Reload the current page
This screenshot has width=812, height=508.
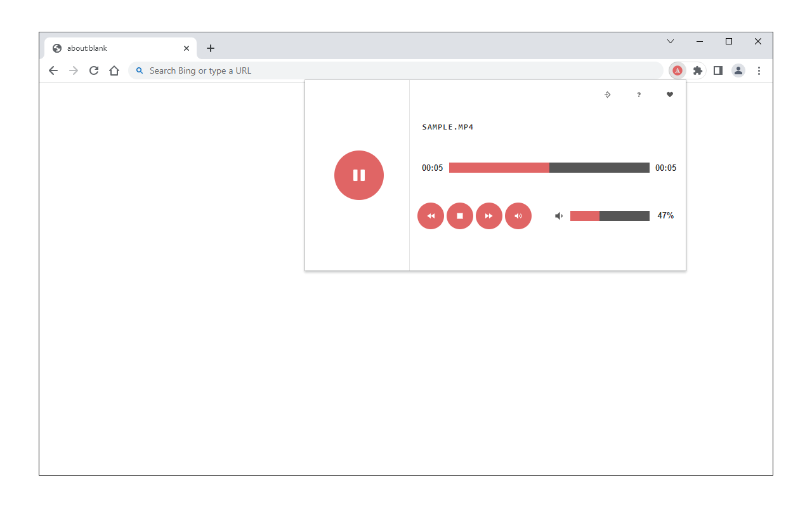tap(94, 70)
